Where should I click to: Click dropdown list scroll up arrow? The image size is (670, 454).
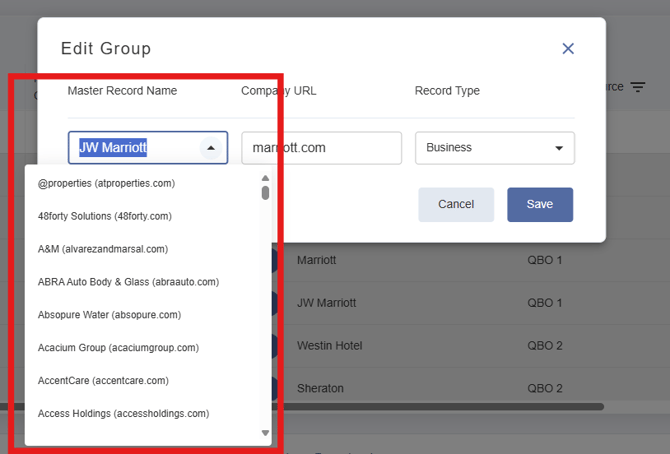tap(265, 179)
